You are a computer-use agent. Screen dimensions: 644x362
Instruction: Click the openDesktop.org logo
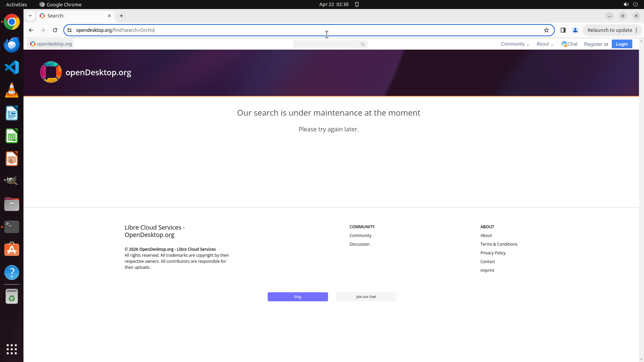coord(51,72)
